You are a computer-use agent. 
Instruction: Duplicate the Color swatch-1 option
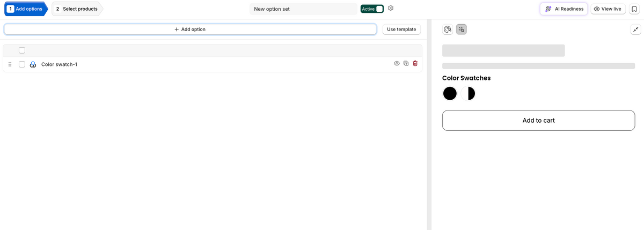(x=406, y=63)
